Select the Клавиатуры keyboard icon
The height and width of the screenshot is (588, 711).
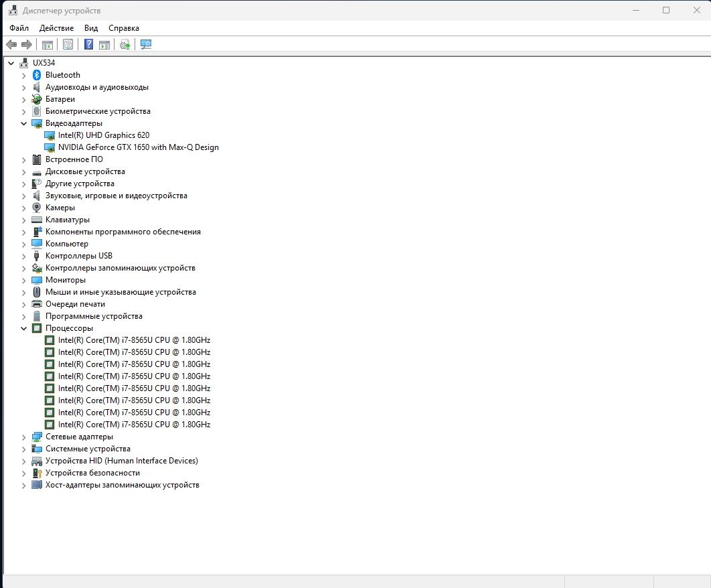point(37,220)
